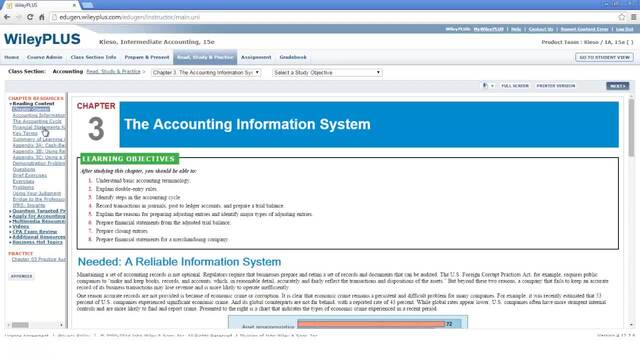Select the highlighted Chapter Opener sidebar link
Screen dimensions: 640x360
click(x=31, y=109)
